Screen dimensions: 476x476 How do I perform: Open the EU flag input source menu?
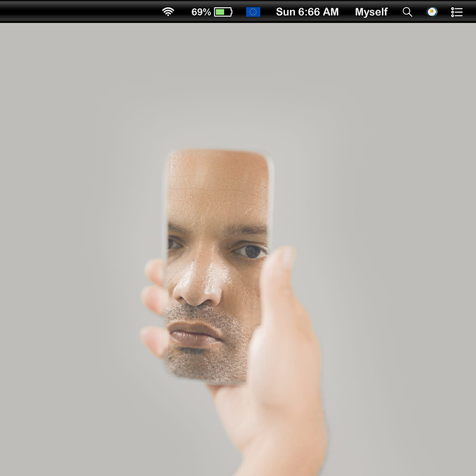(x=253, y=12)
